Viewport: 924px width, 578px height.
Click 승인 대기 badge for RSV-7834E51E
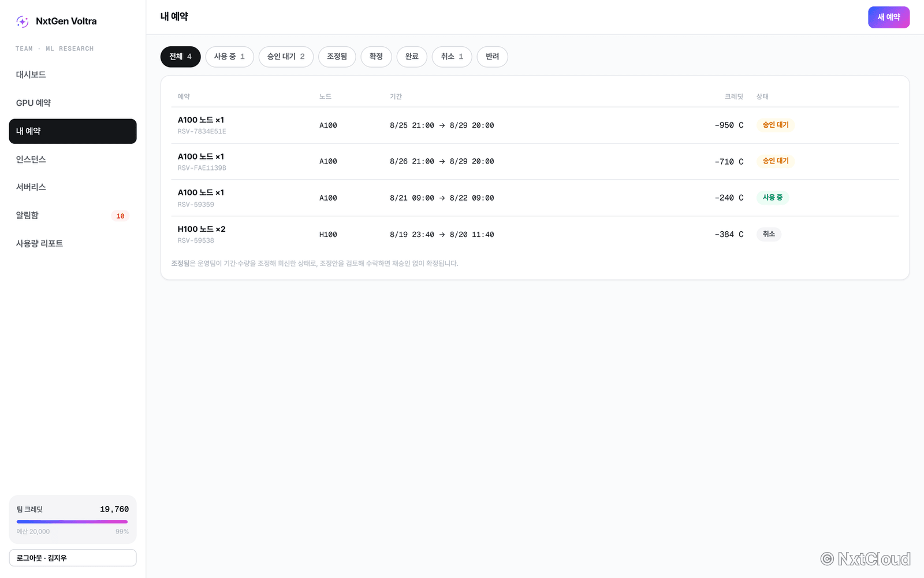point(776,125)
